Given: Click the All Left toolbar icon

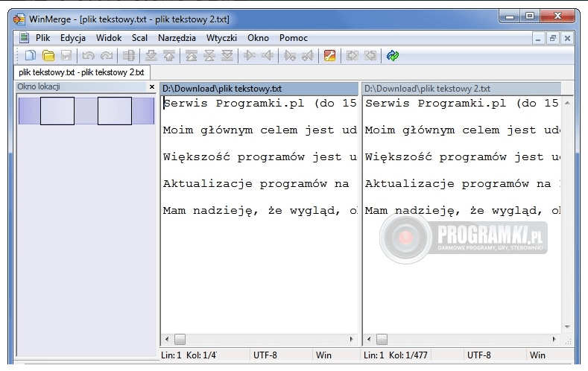Looking at the screenshot, I should pos(370,56).
